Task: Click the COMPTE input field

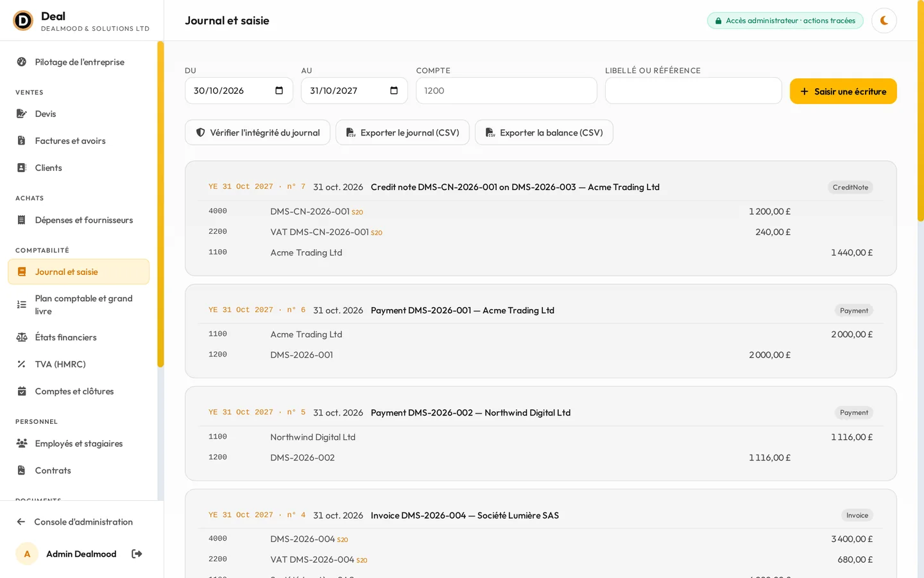Action: [x=506, y=91]
